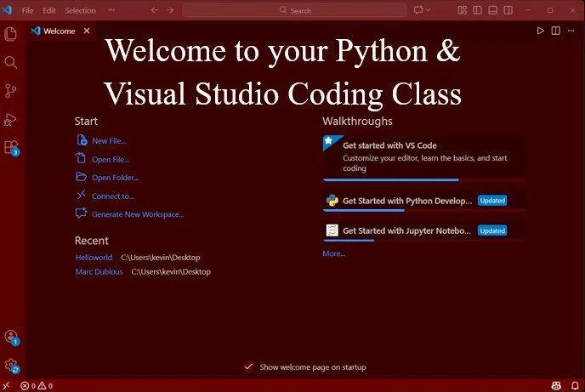This screenshot has width=585, height=392.
Task: Click the VS Code walkthrough progress bar
Action: [x=424, y=180]
